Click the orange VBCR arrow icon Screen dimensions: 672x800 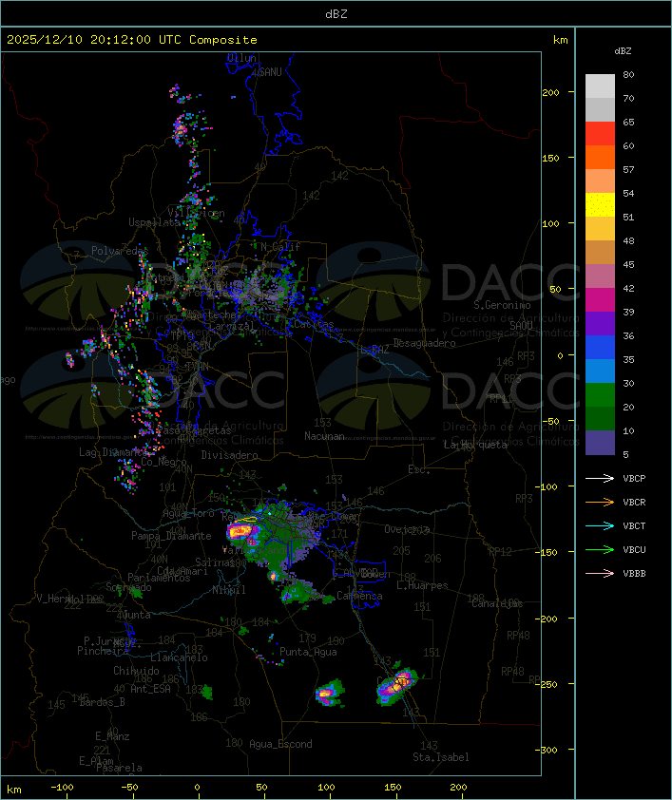click(600, 502)
